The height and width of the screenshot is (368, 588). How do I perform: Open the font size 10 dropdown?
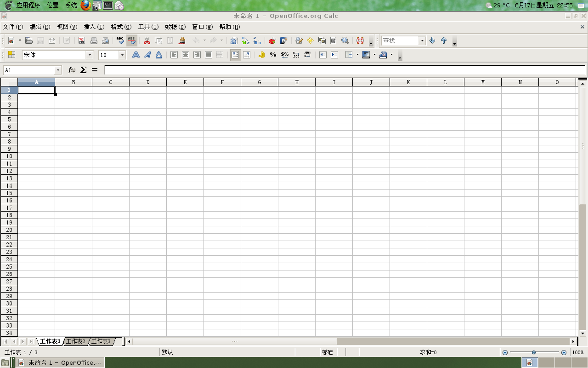click(x=122, y=55)
